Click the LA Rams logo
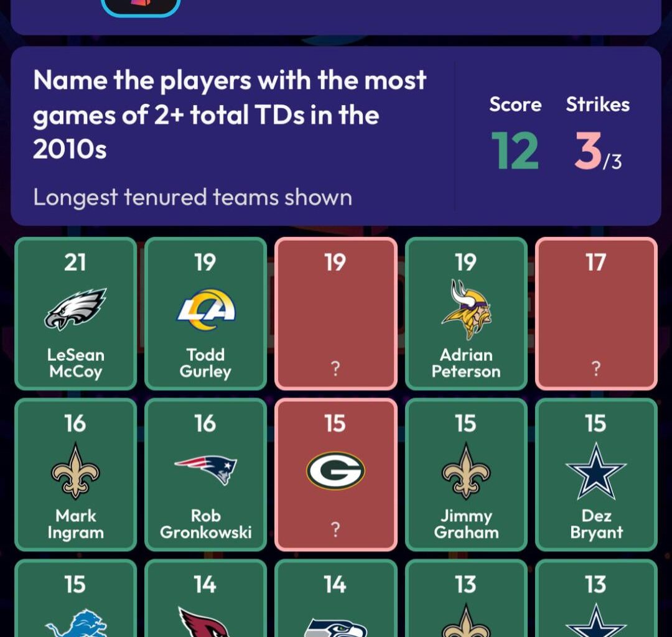 click(x=205, y=309)
